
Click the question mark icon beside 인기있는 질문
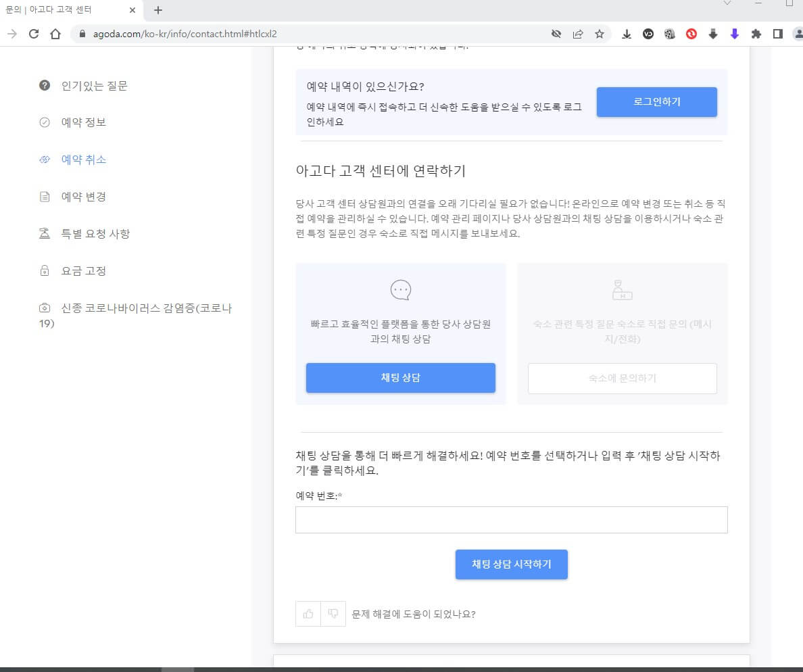45,85
